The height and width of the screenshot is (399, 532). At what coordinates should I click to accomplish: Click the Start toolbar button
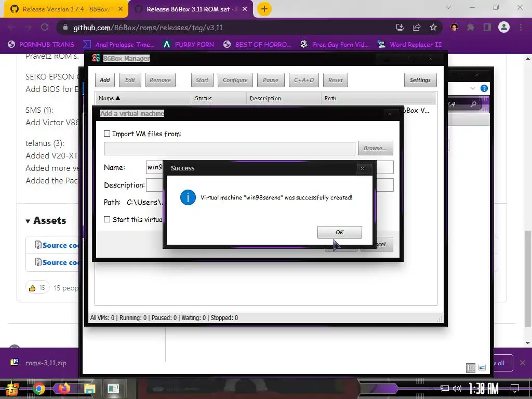pos(202,80)
